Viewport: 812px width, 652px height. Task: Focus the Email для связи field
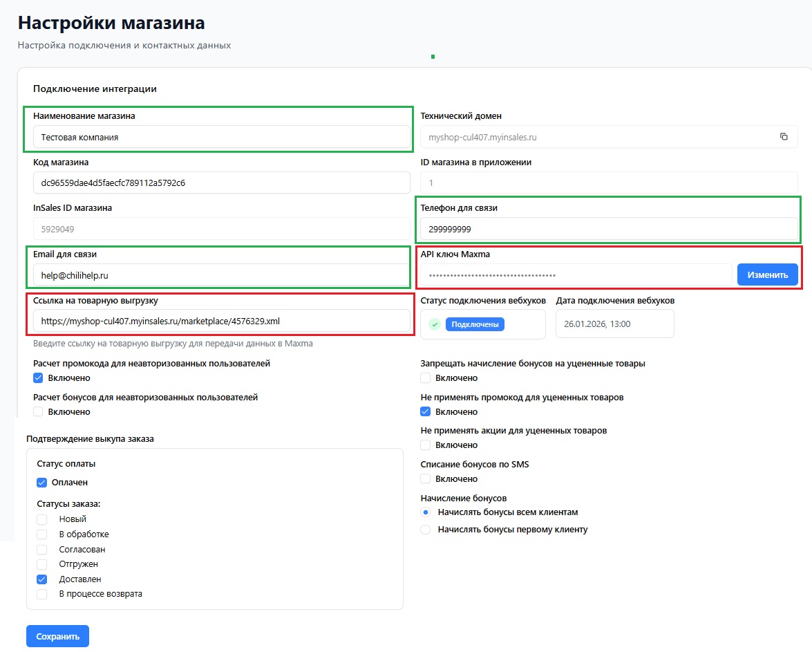click(x=221, y=275)
